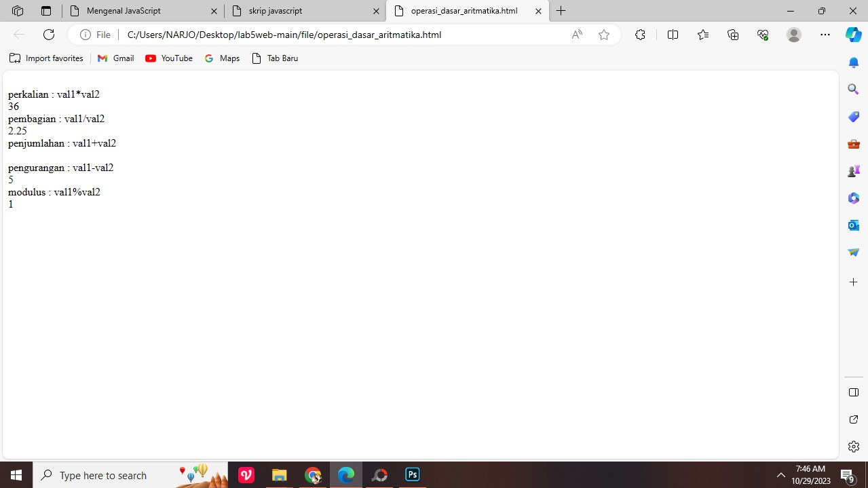Open YouTube from the favorites bar
Image resolution: width=868 pixels, height=488 pixels.
pyautogui.click(x=168, y=58)
